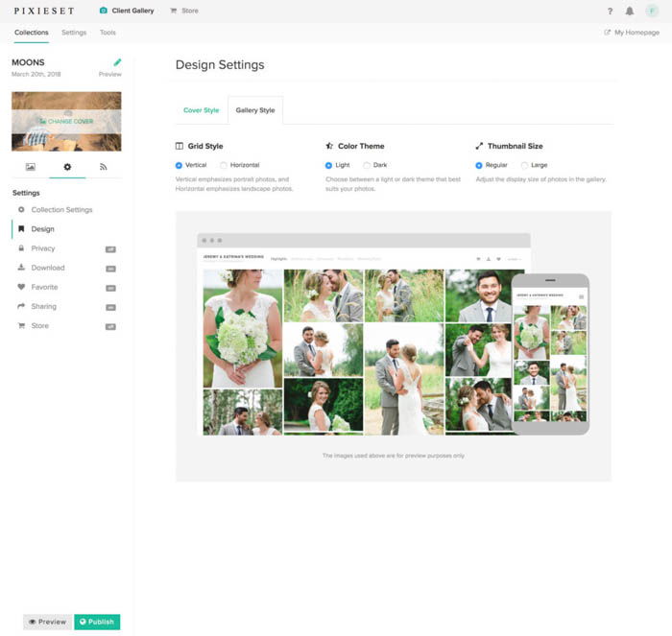Open the My Homepage link

(x=632, y=33)
